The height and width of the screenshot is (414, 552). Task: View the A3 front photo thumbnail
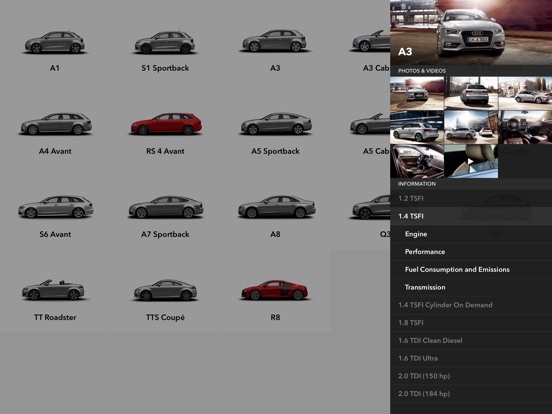click(x=417, y=93)
